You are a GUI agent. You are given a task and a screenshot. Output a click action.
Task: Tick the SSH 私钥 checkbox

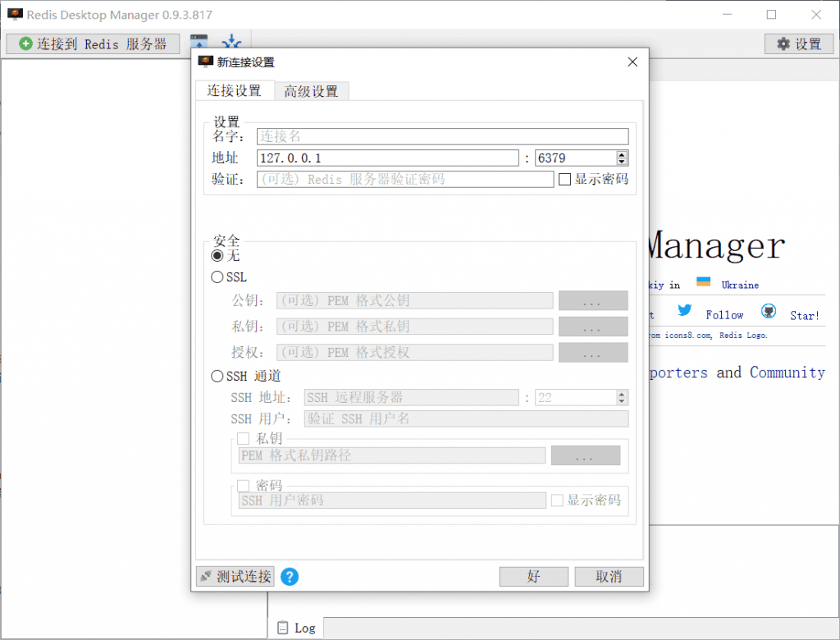coord(243,438)
